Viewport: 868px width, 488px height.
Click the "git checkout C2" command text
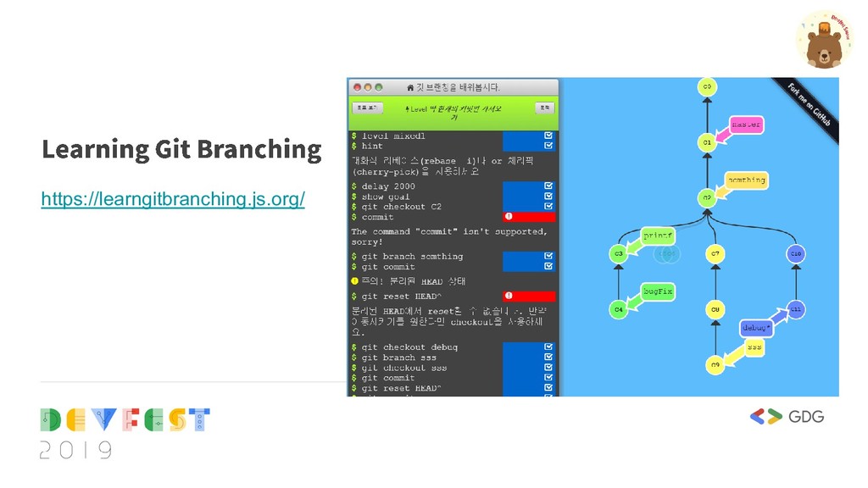click(x=401, y=207)
